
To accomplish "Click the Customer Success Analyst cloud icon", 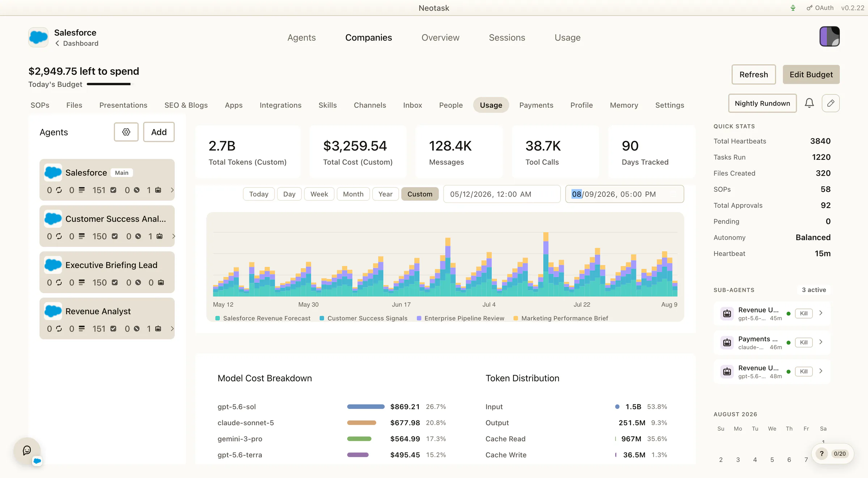I will [53, 219].
